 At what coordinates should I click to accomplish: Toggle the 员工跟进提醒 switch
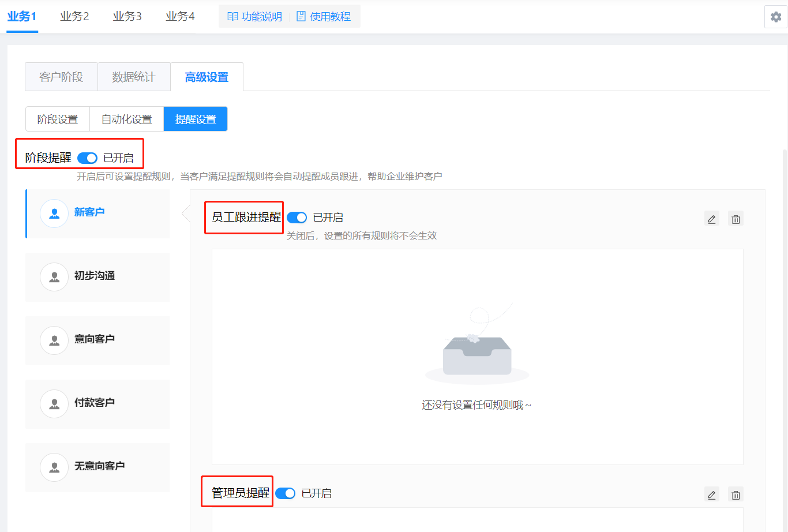point(297,218)
